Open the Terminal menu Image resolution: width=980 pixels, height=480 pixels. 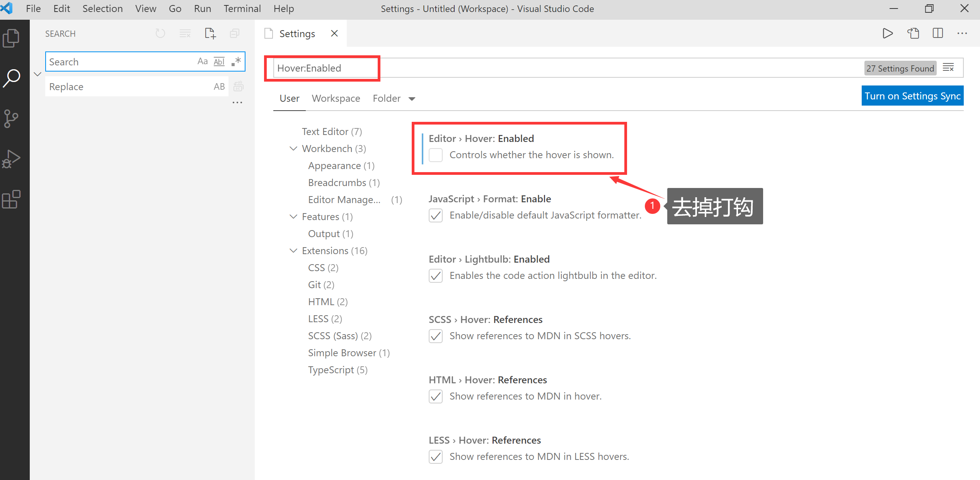pyautogui.click(x=242, y=9)
